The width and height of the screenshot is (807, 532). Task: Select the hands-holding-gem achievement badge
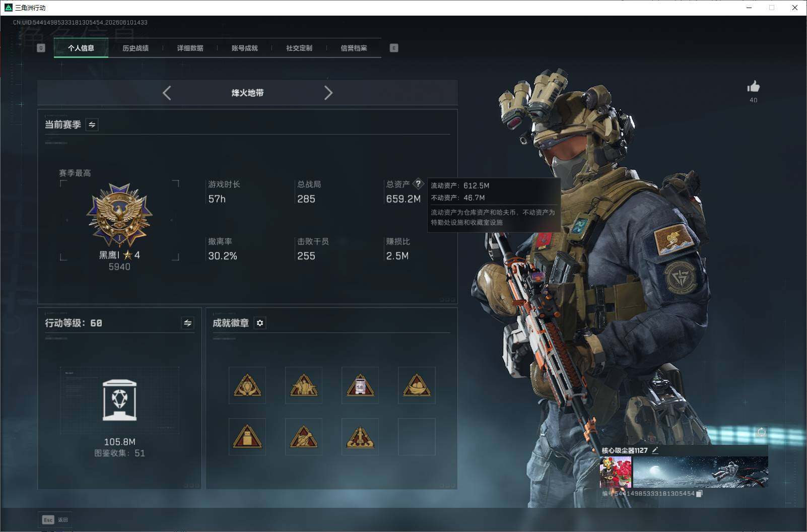pos(247,385)
